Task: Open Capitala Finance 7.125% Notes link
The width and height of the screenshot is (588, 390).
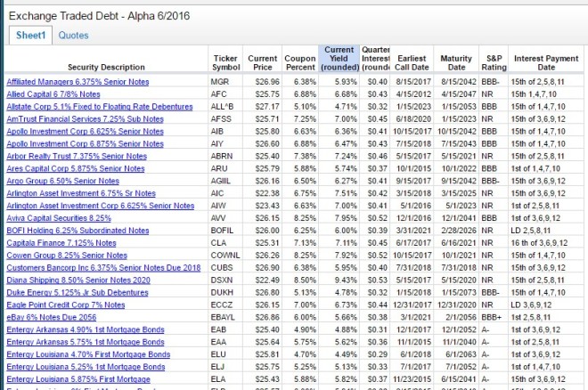Action: pyautogui.click(x=61, y=243)
